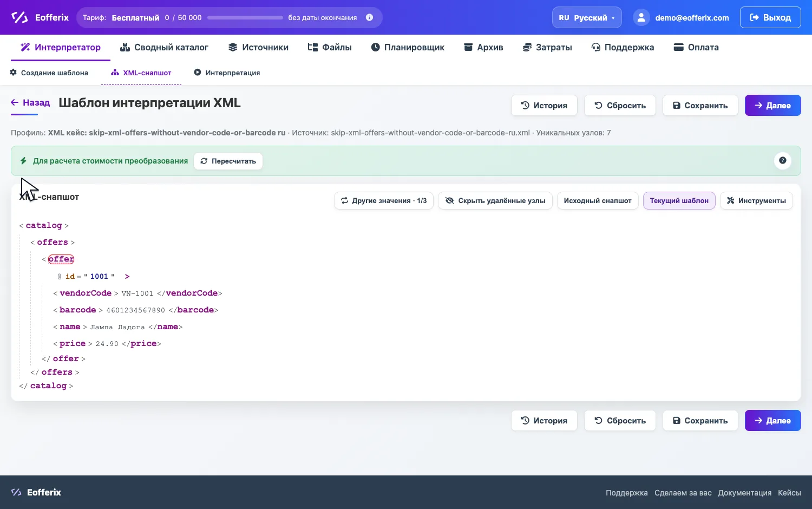Click the user avatar icon
812x509 pixels.
[641, 17]
